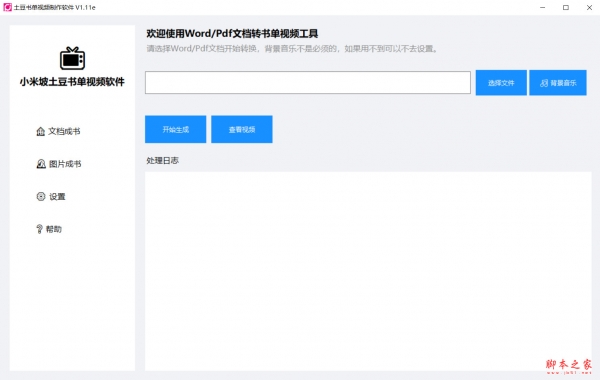Viewport: 600px width, 380px height.
Task: Focus the document file path input box
Action: [x=308, y=82]
